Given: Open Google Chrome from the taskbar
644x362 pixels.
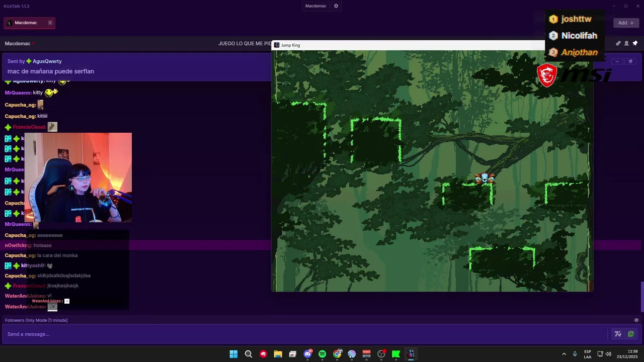Looking at the screenshot, I should (337, 354).
